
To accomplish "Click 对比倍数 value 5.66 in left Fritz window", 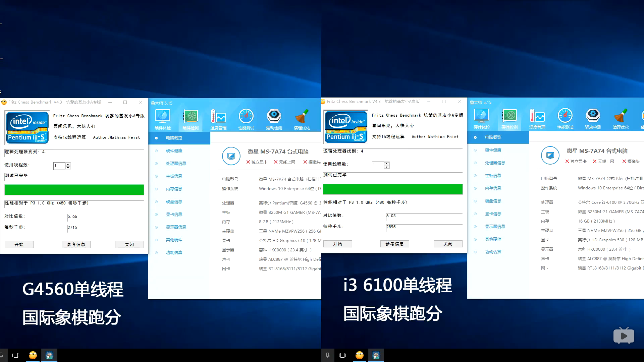I will 72,217.
